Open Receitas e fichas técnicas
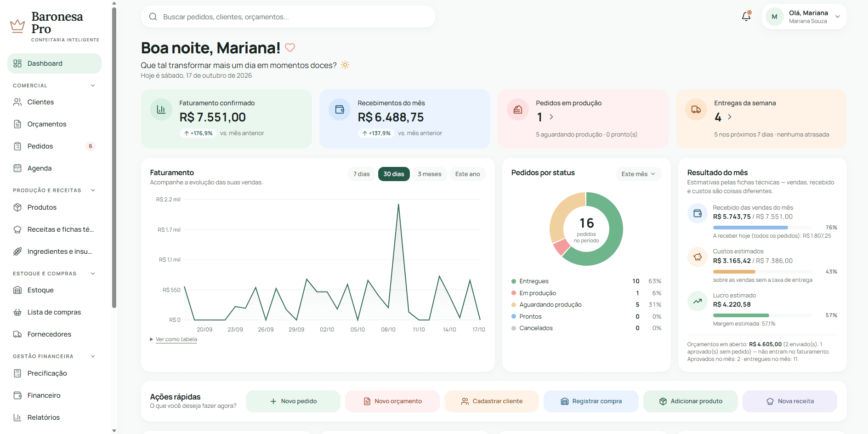Screen dimensions: 868x434 coord(54,229)
